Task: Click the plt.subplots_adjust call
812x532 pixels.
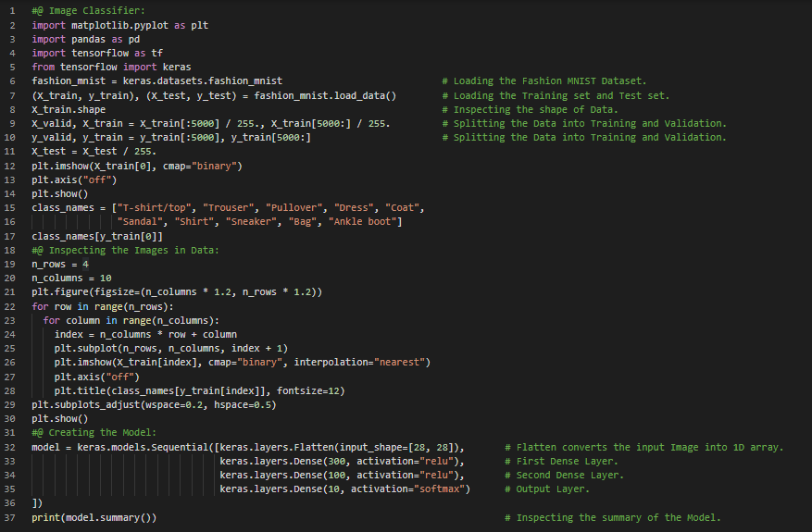Action: [154, 404]
